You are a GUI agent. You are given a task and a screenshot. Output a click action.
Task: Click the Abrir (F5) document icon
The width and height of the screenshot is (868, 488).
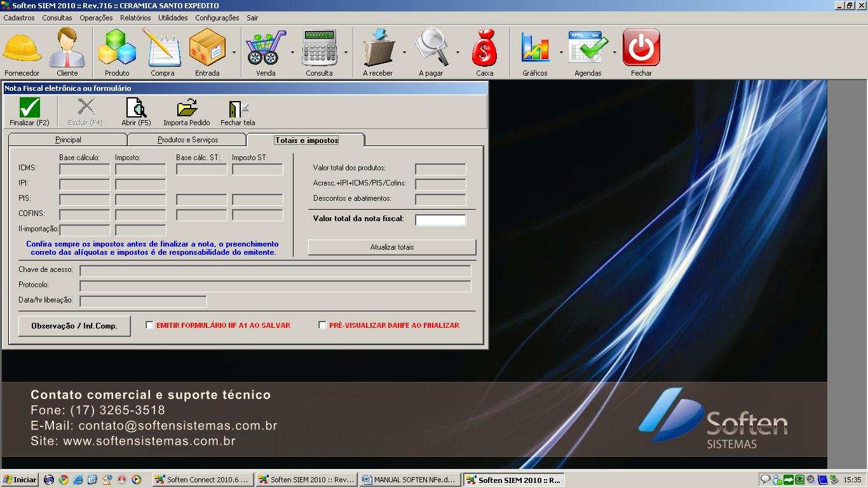[x=136, y=108]
